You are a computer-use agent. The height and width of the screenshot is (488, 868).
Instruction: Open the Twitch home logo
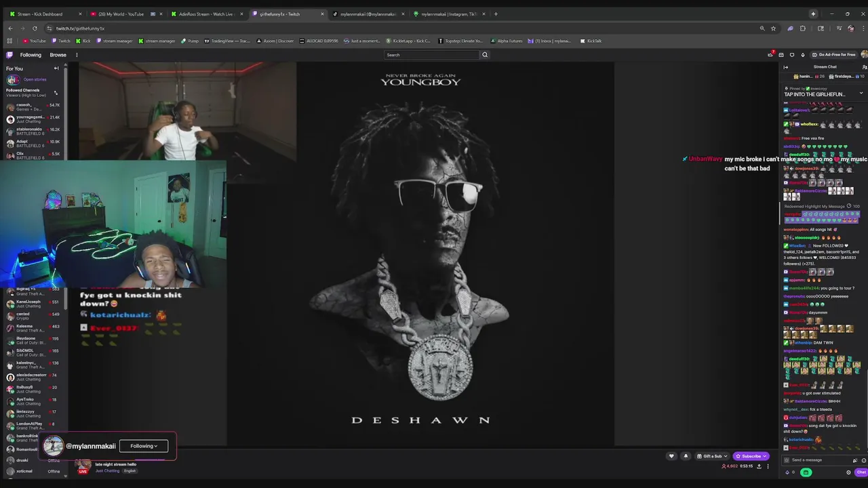[9, 55]
